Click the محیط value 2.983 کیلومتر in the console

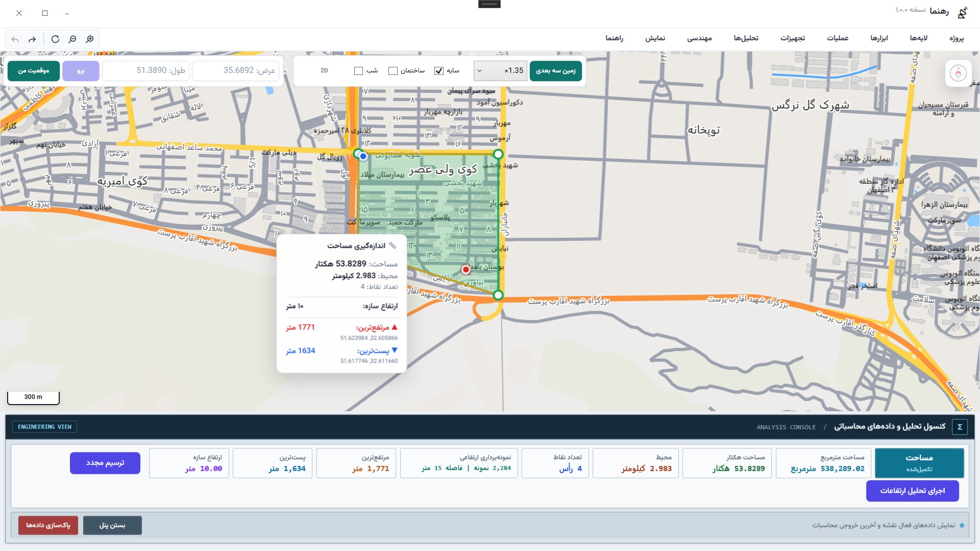(x=646, y=469)
